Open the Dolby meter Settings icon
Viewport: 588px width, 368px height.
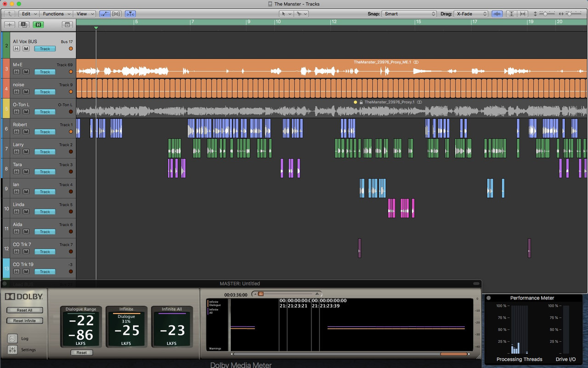(x=12, y=350)
